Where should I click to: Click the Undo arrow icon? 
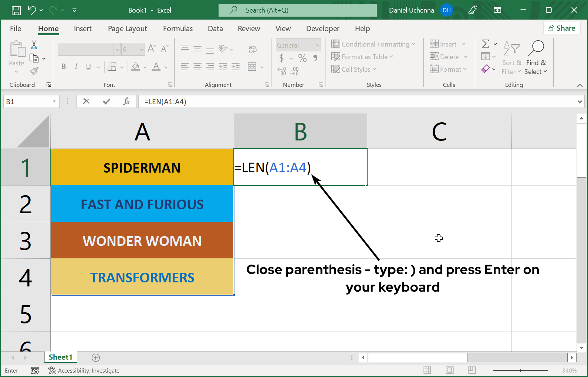coord(32,10)
